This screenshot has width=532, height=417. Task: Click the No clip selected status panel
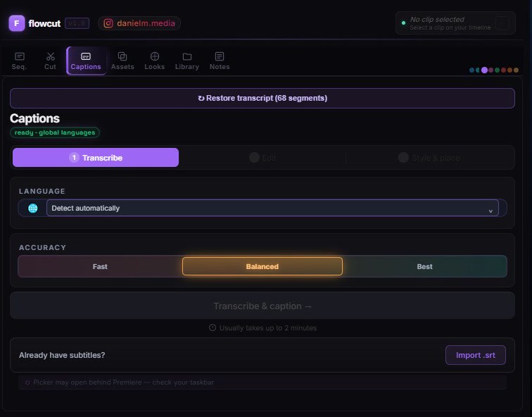pos(455,23)
